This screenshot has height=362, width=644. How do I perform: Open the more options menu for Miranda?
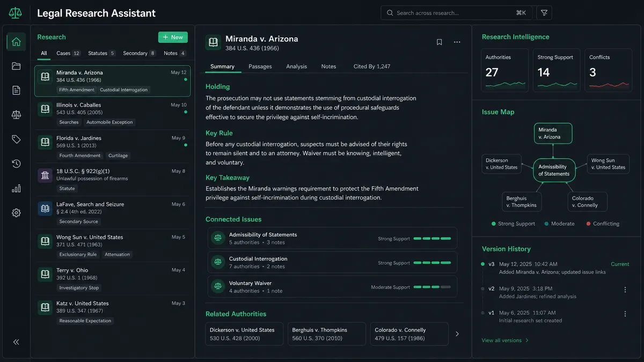pyautogui.click(x=457, y=42)
